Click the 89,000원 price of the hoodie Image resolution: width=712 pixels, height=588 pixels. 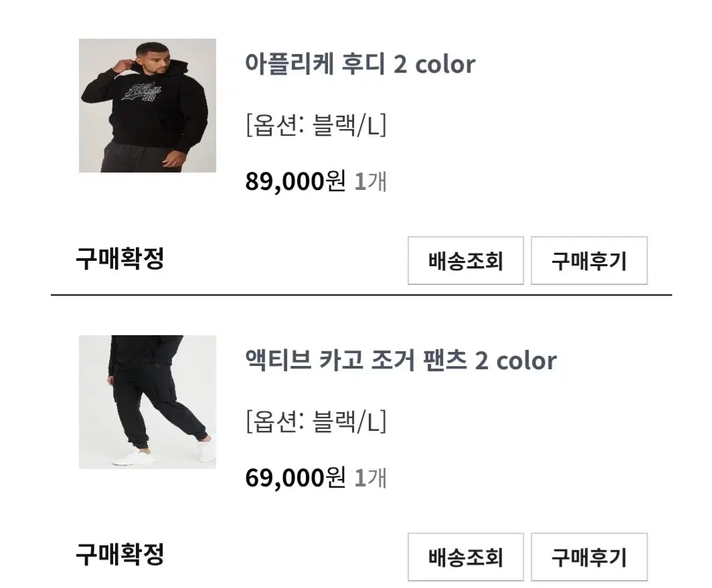(294, 181)
